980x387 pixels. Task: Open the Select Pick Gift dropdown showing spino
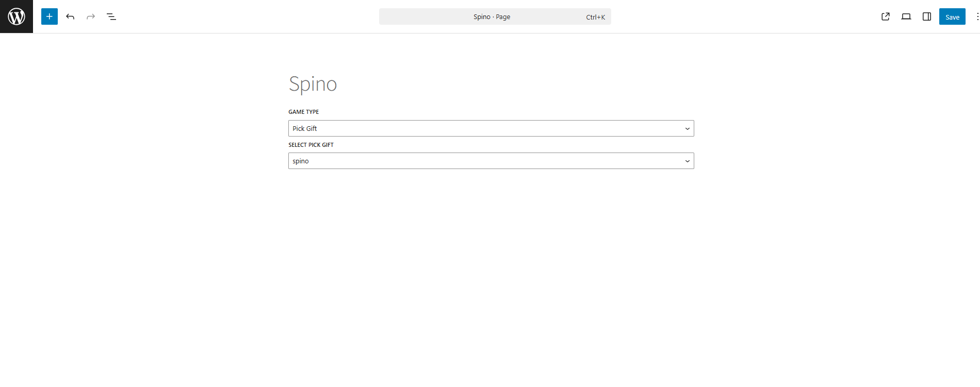click(485, 161)
